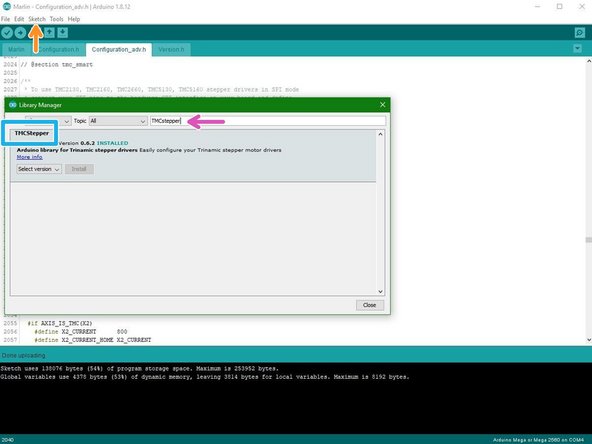Click the "Done uploading." status message
The width and height of the screenshot is (592, 444).
(x=23, y=355)
